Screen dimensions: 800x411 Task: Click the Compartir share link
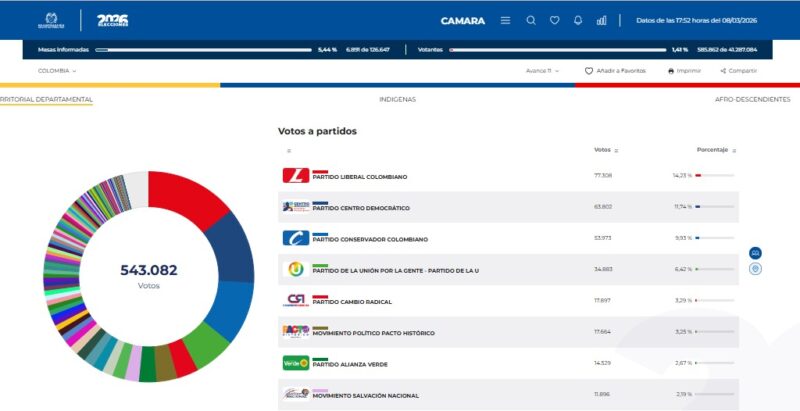[x=738, y=71]
